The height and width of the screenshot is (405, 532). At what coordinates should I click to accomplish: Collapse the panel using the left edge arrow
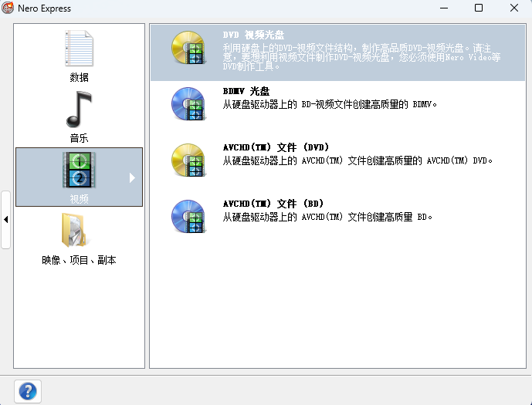(6, 220)
